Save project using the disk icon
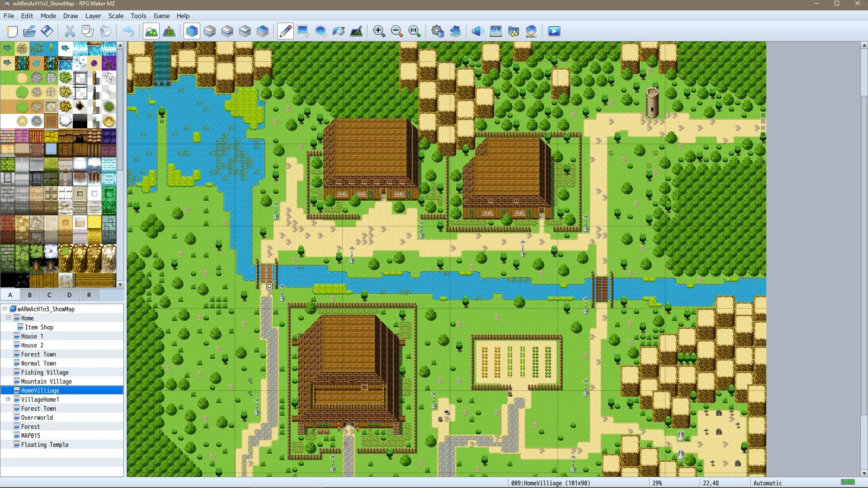The height and width of the screenshot is (488, 868). [x=47, y=31]
